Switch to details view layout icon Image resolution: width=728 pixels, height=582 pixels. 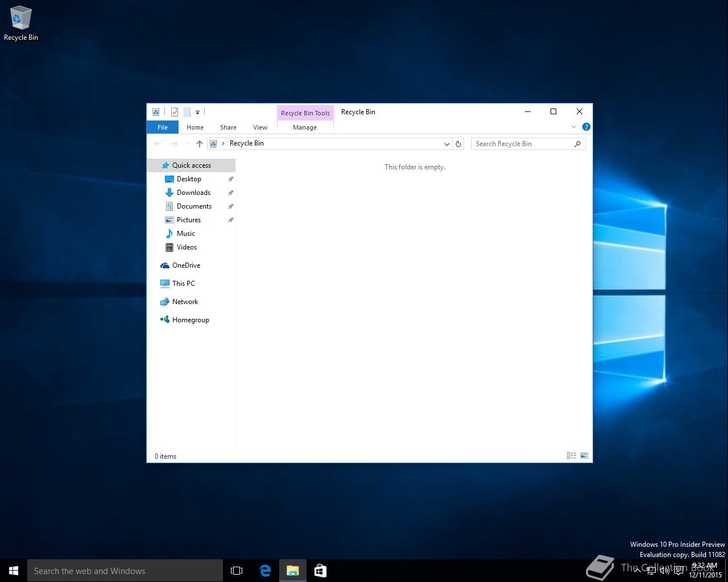coord(571,456)
